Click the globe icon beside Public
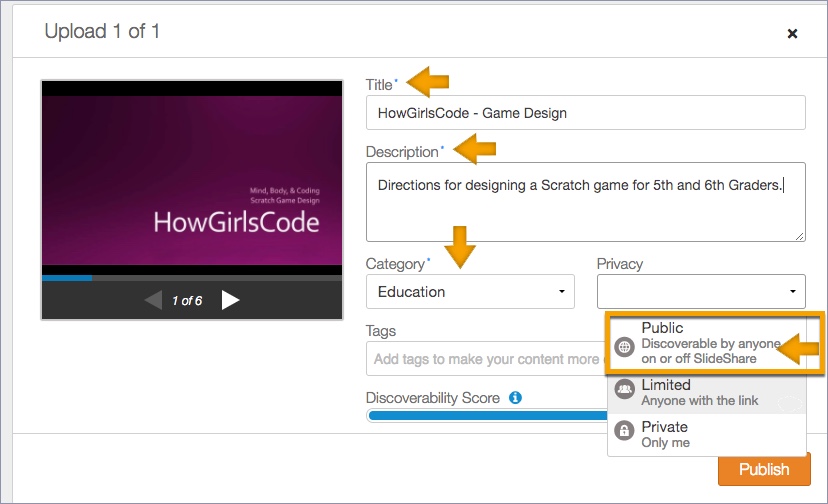The width and height of the screenshot is (828, 504). pyautogui.click(x=624, y=347)
